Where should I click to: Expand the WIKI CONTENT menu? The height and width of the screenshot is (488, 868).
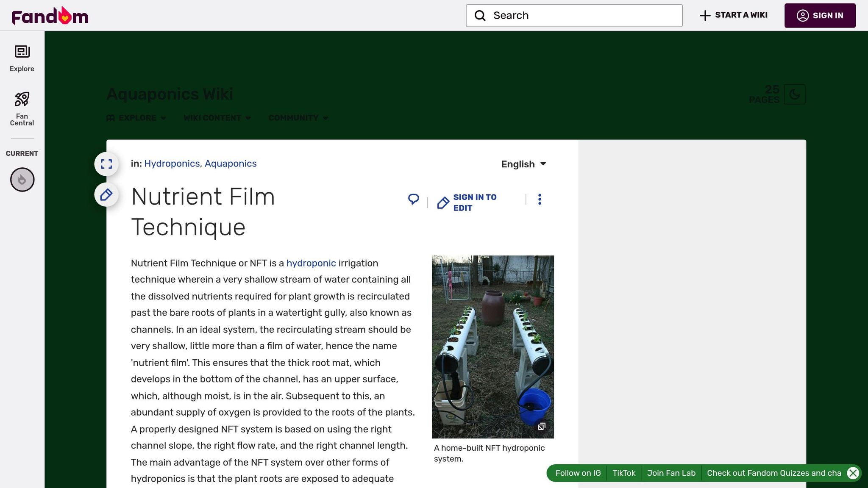click(217, 118)
